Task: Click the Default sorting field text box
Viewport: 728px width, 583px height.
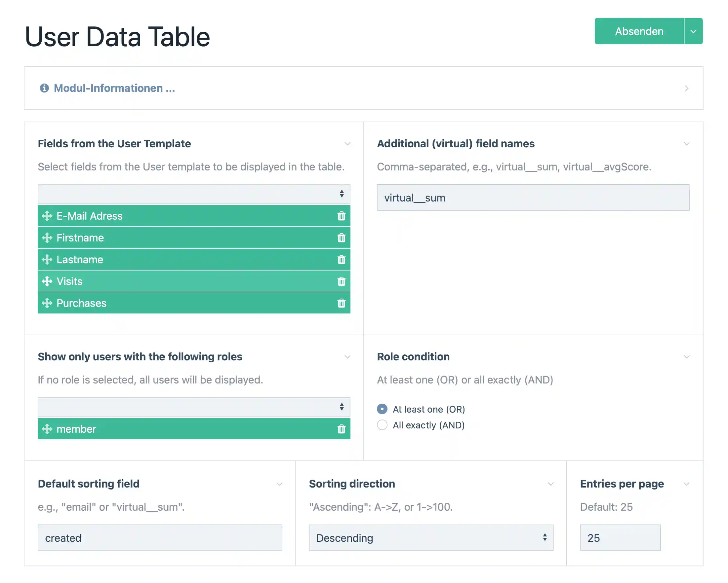Action: [160, 537]
